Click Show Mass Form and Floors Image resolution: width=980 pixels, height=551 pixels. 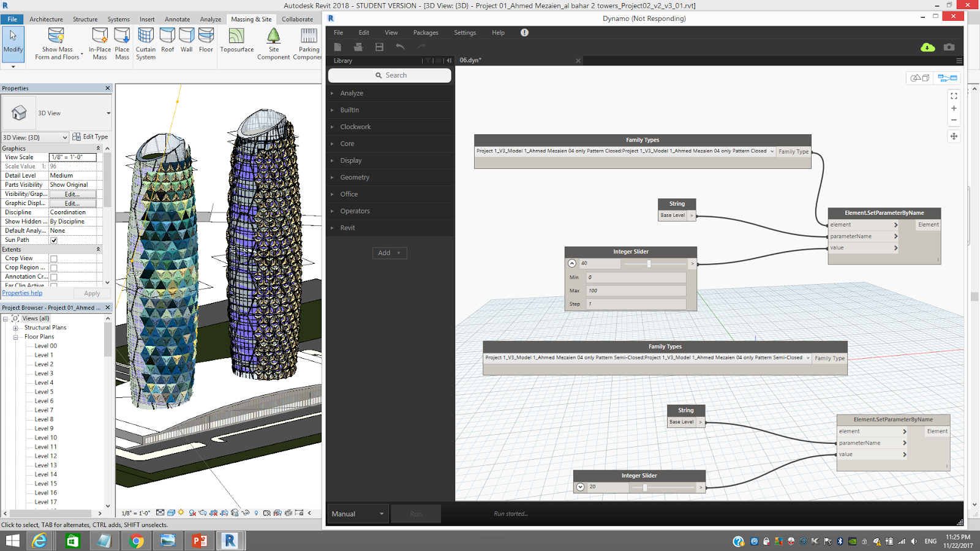[57, 43]
